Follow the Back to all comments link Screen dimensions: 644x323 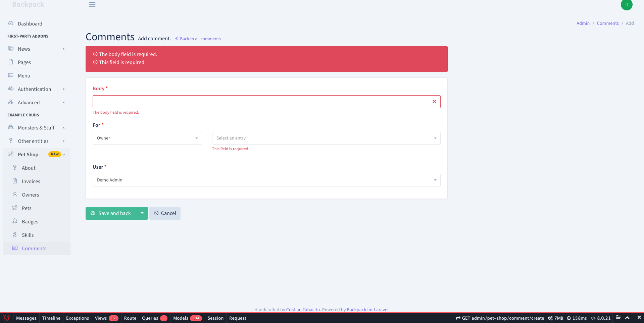click(200, 39)
